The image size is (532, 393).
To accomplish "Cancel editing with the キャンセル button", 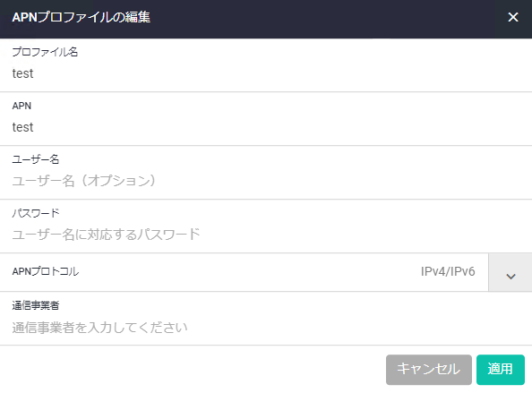I will pos(428,370).
